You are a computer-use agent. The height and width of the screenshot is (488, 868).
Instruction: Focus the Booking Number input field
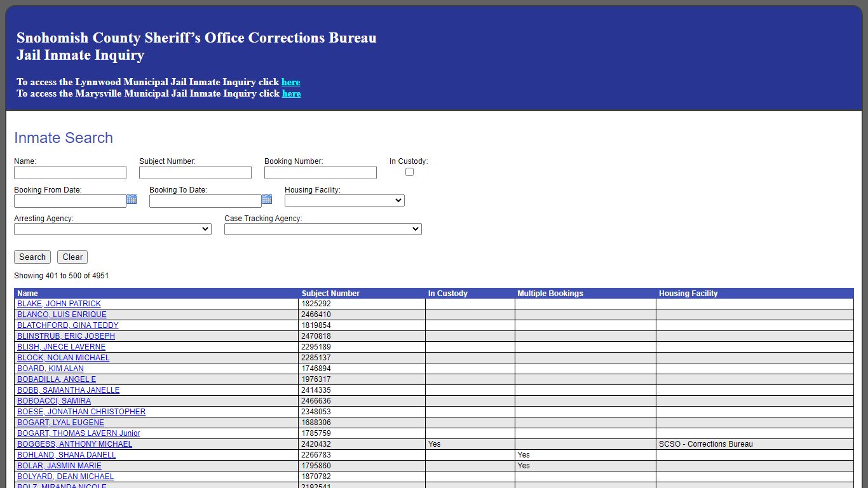320,173
